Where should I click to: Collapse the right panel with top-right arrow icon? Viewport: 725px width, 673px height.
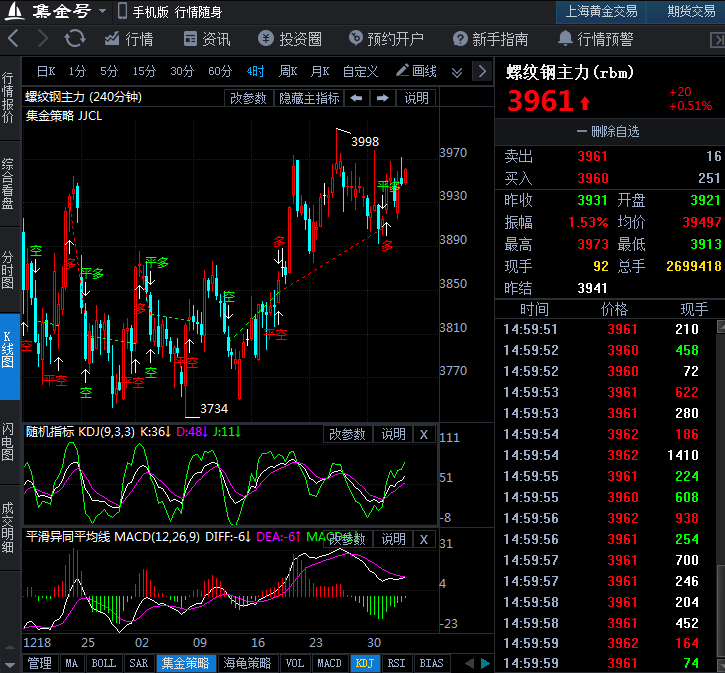tap(718, 40)
